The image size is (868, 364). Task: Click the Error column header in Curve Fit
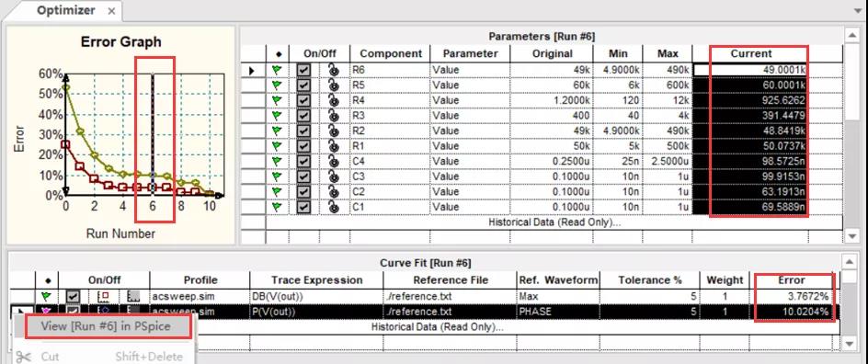pyautogui.click(x=791, y=280)
